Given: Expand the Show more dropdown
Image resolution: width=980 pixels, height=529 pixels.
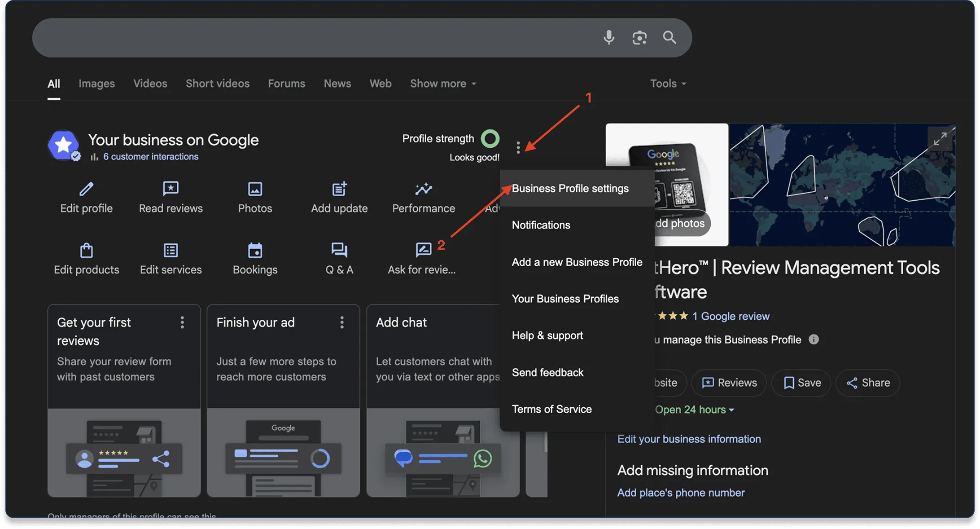Looking at the screenshot, I should pos(443,84).
